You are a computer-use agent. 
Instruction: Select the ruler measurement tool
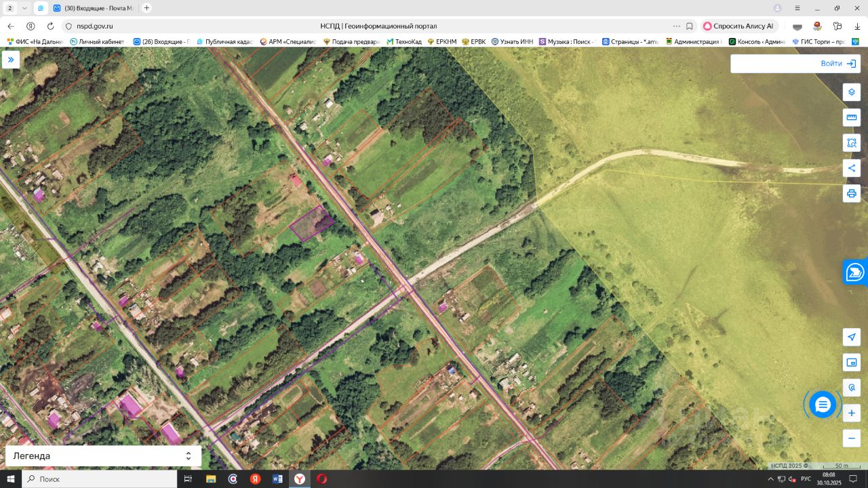coord(852,117)
